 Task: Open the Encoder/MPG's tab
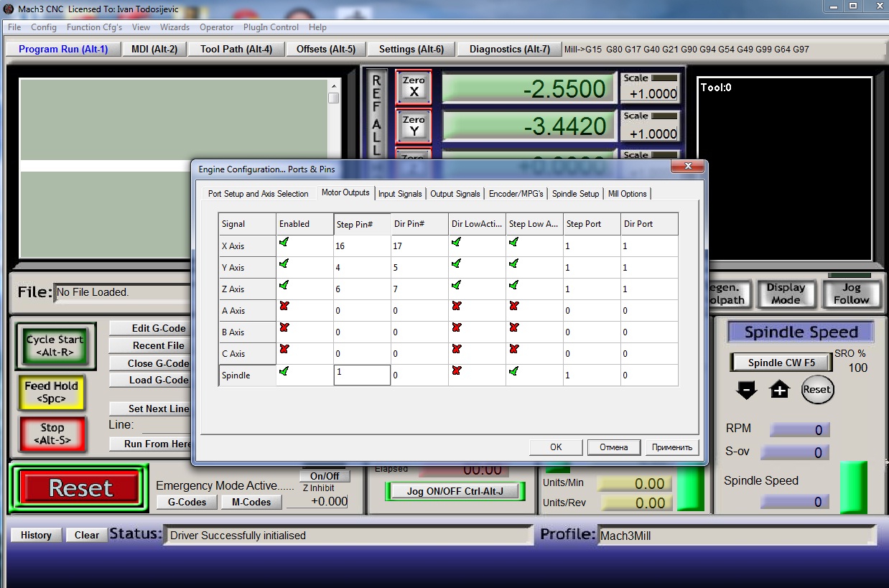point(516,194)
